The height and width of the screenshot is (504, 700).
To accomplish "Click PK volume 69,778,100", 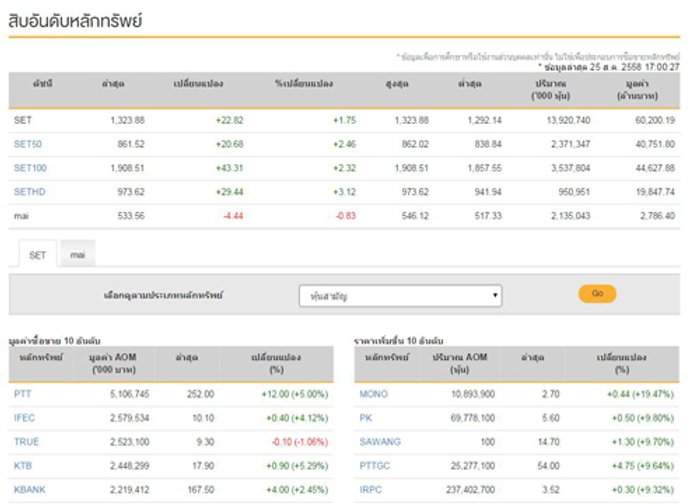I will pos(473,418).
